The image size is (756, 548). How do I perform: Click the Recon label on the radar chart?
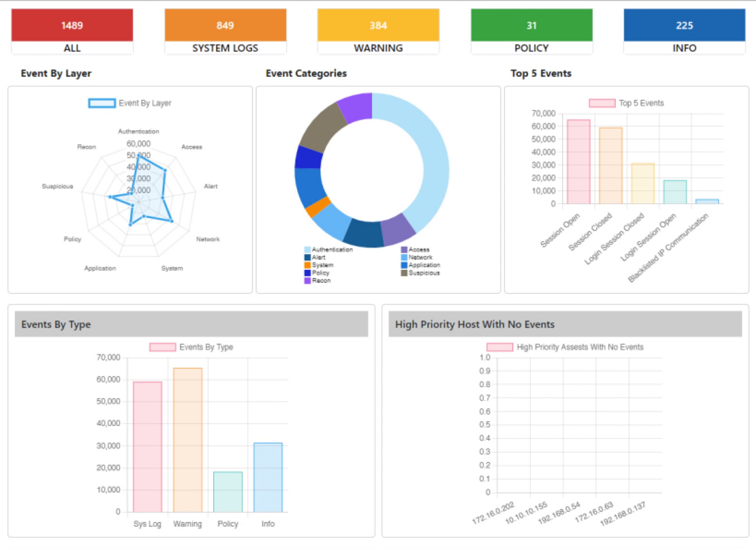pos(87,147)
